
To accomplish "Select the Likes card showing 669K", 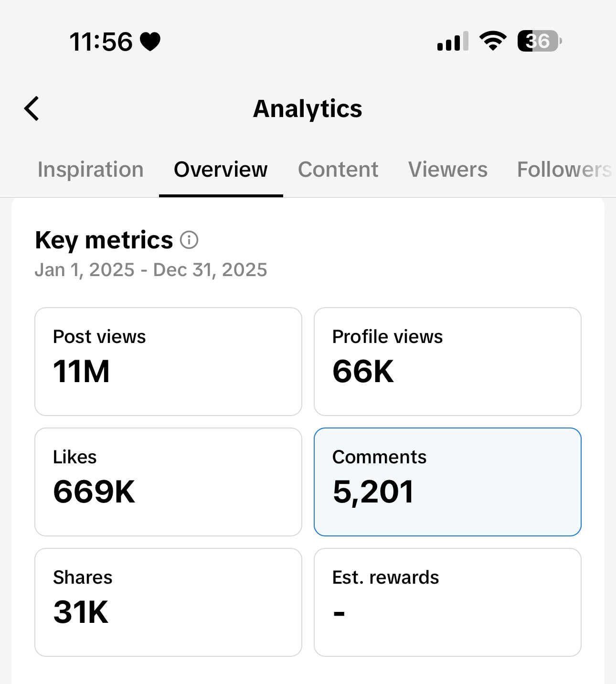I will click(x=168, y=481).
